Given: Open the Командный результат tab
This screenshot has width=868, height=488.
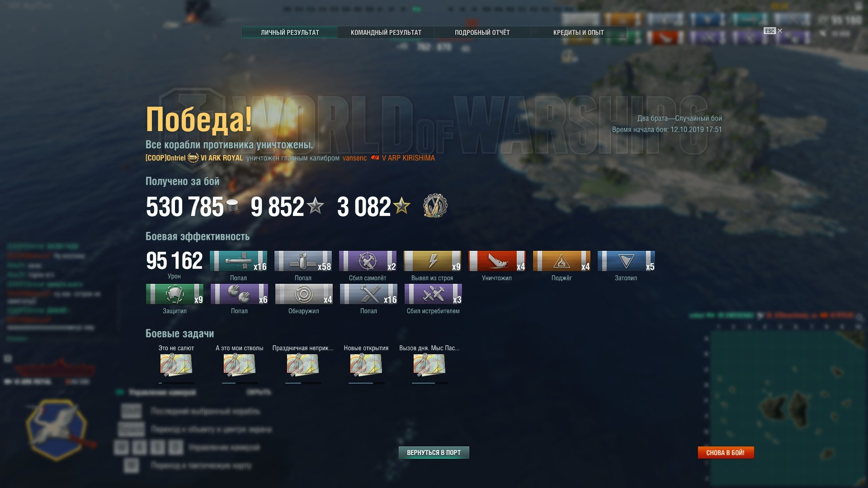Looking at the screenshot, I should coord(386,33).
